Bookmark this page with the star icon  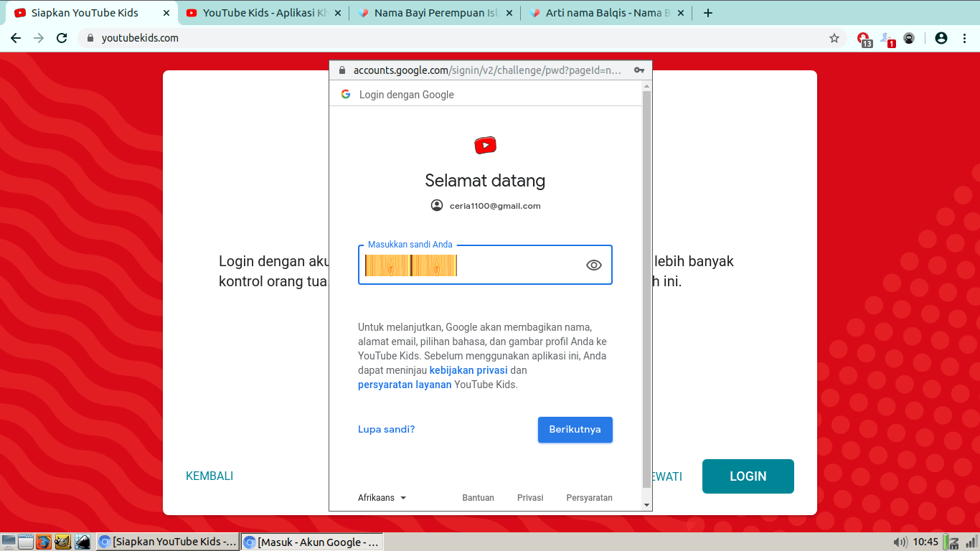click(834, 38)
